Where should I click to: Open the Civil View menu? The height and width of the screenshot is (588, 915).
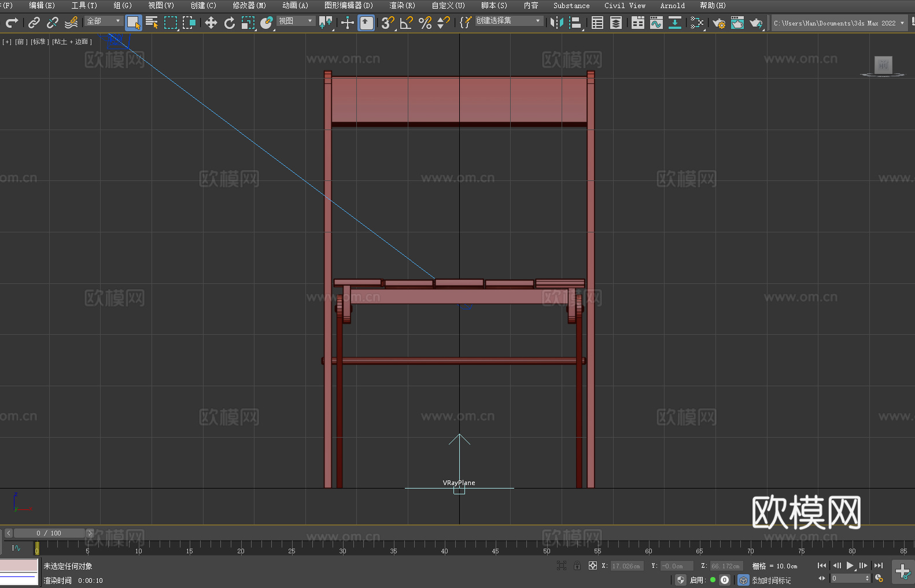[625, 5]
